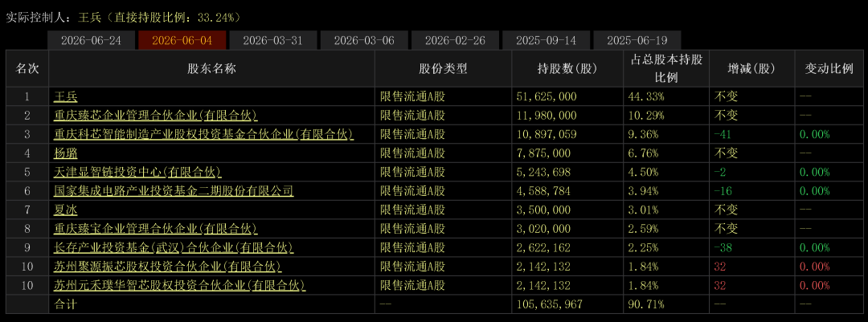Image resolution: width=868 pixels, height=322 pixels.
Task: Open 长存产业投资基金(武汉) shareholder link
Action: click(174, 247)
